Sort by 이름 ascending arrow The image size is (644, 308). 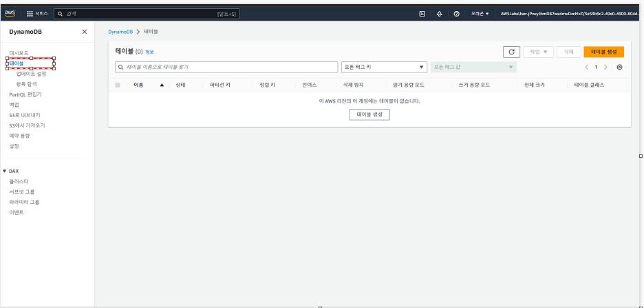pyautogui.click(x=162, y=85)
